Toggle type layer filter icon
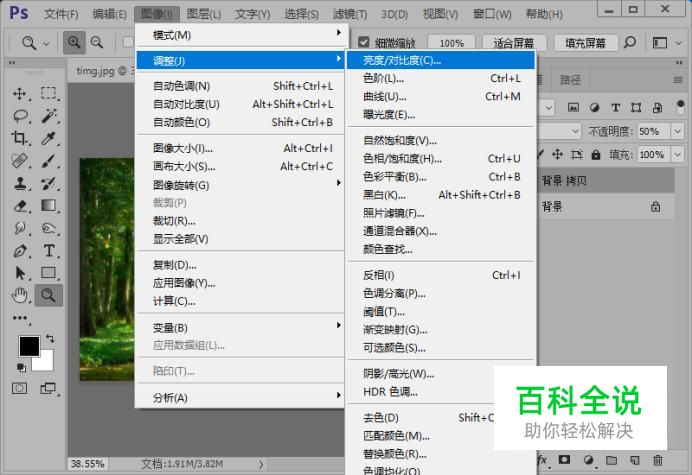This screenshot has height=475, width=692. (x=616, y=107)
